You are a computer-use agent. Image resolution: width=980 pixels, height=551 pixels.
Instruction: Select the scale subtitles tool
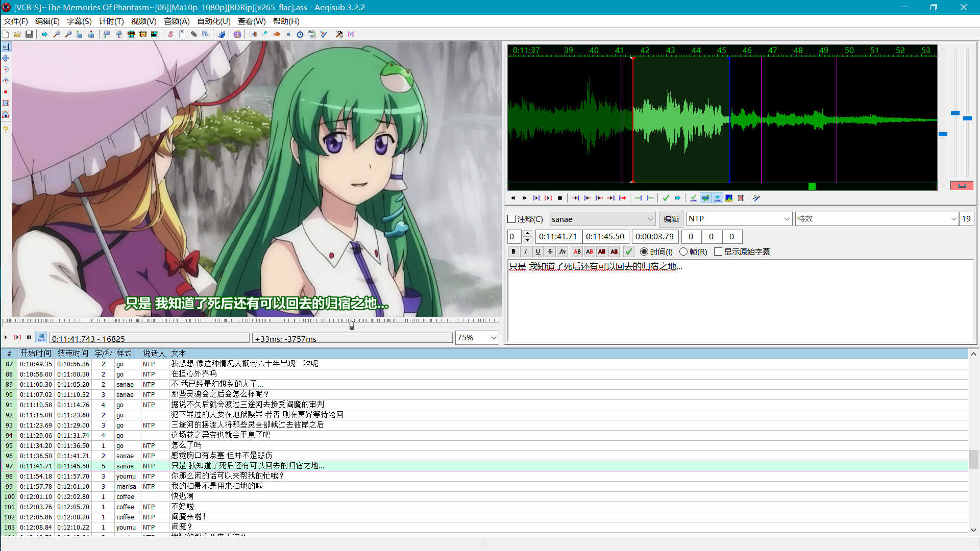coord(6,92)
